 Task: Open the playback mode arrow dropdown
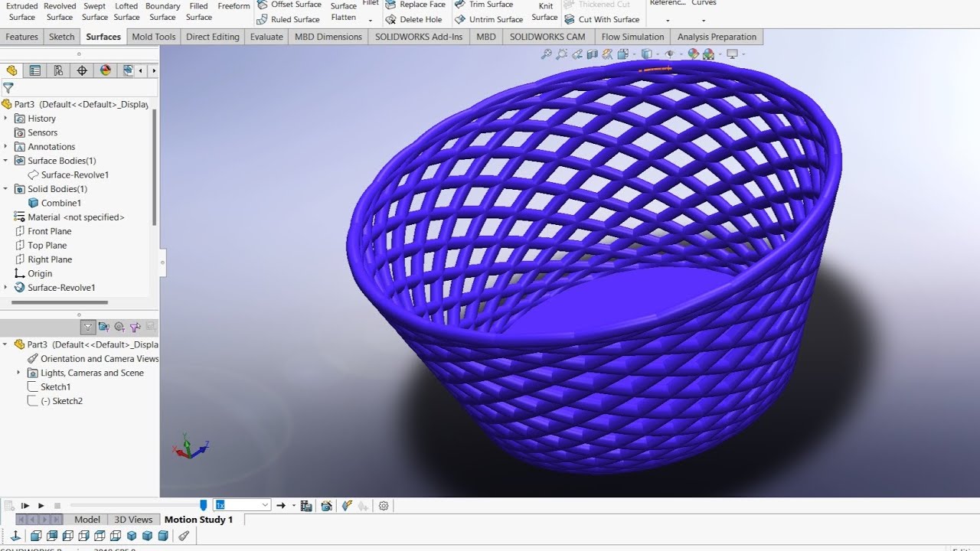[x=293, y=506]
